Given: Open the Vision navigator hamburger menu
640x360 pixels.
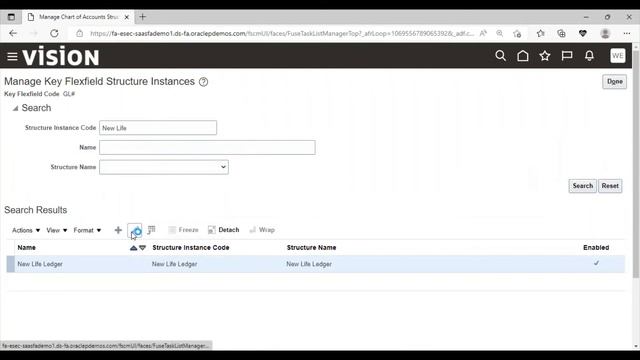Looking at the screenshot, I should pos(12,56).
